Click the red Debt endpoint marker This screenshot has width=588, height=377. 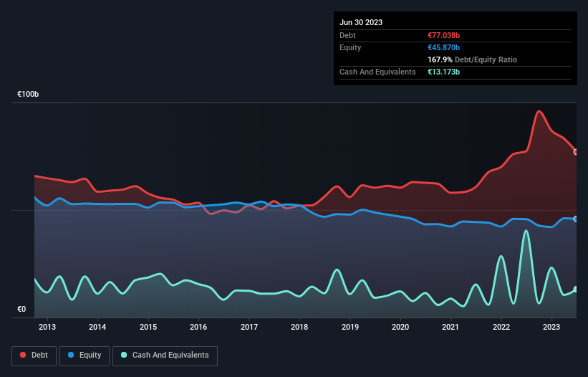(x=576, y=152)
